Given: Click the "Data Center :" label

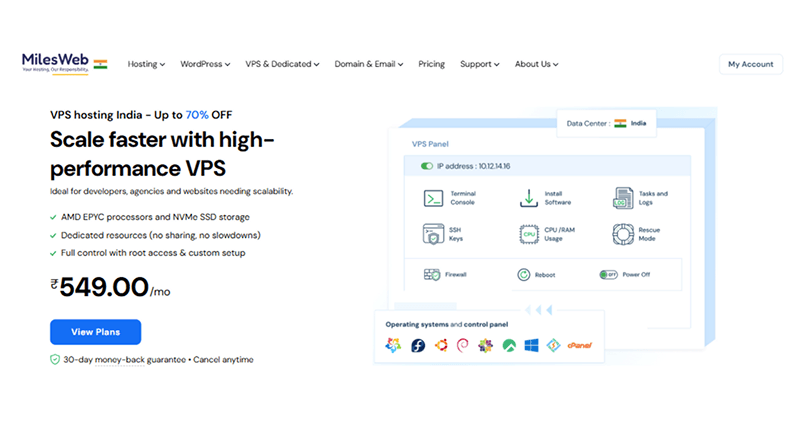Looking at the screenshot, I should pos(588,123).
